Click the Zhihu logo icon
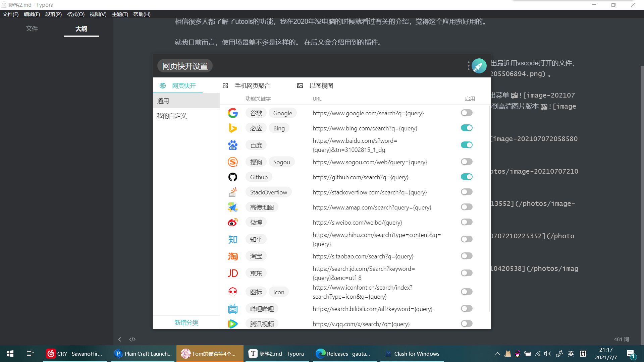Viewport: 644px width, 362px height. pyautogui.click(x=232, y=239)
